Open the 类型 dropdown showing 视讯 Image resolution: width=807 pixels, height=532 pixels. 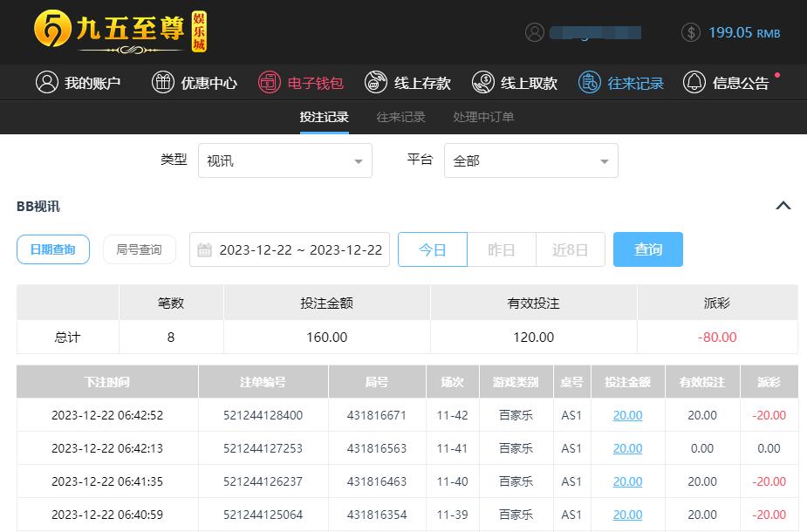pos(285,161)
